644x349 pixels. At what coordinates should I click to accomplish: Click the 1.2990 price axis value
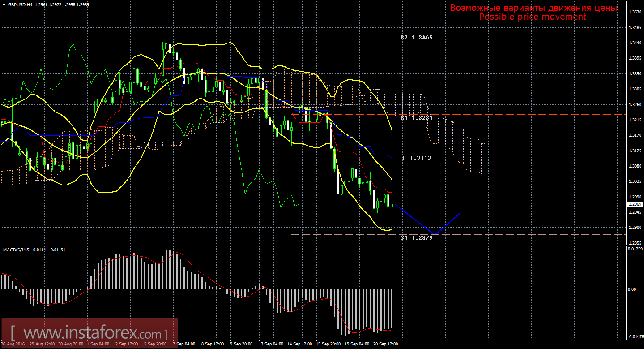(x=635, y=197)
